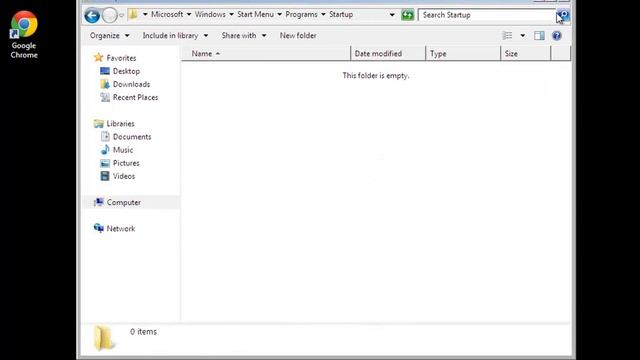Click the Downloads folder icon
640x360 pixels.
[x=105, y=84]
